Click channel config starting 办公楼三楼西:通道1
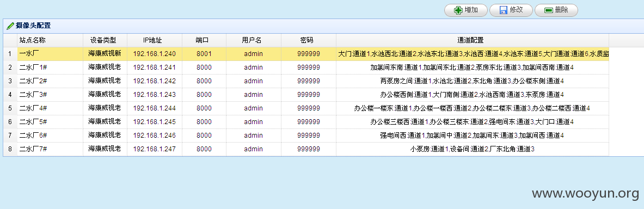 (x=473, y=121)
